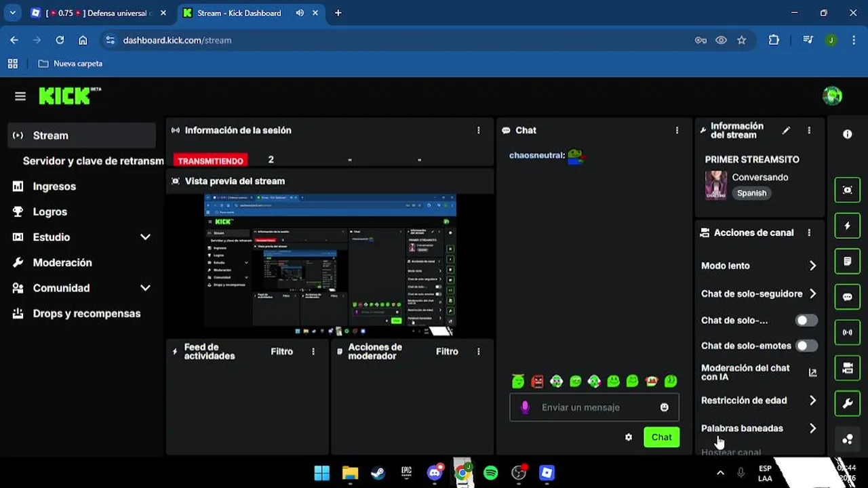868x488 pixels.
Task: Open Palabras baneadas settings
Action: [759, 428]
